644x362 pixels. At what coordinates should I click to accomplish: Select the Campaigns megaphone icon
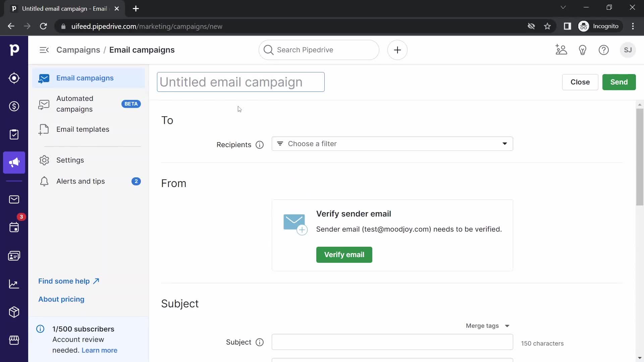[x=14, y=163]
